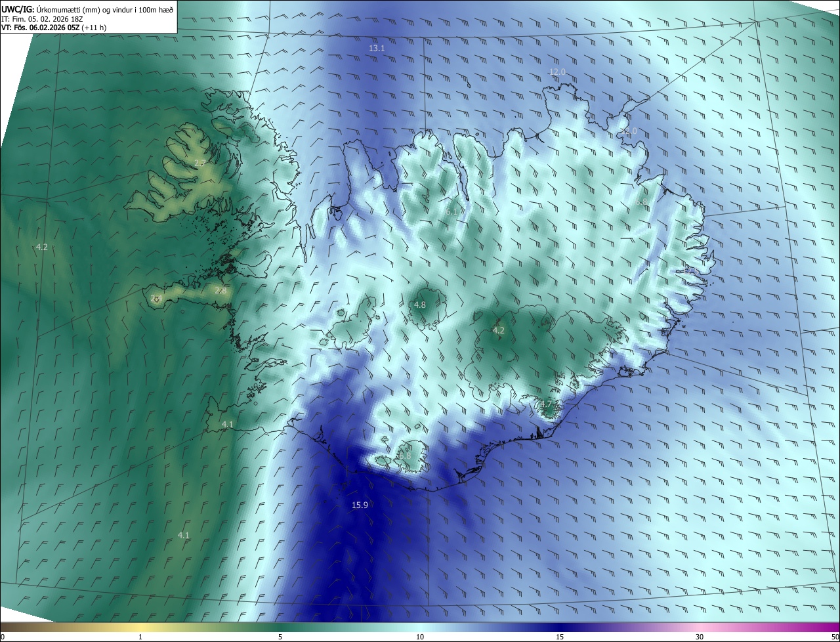
Task: Click the '6.1' value in north Iceland
Action: [451, 211]
